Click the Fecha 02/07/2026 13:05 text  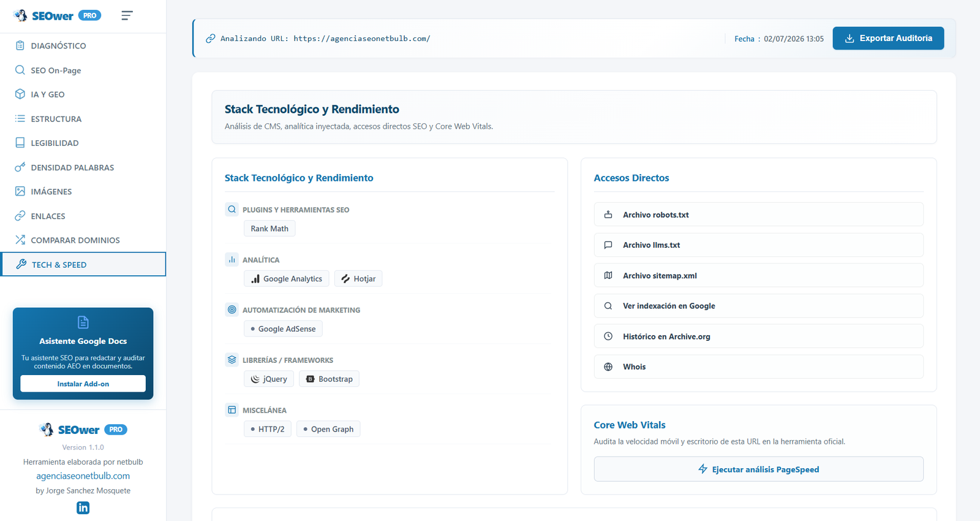pyautogui.click(x=779, y=39)
